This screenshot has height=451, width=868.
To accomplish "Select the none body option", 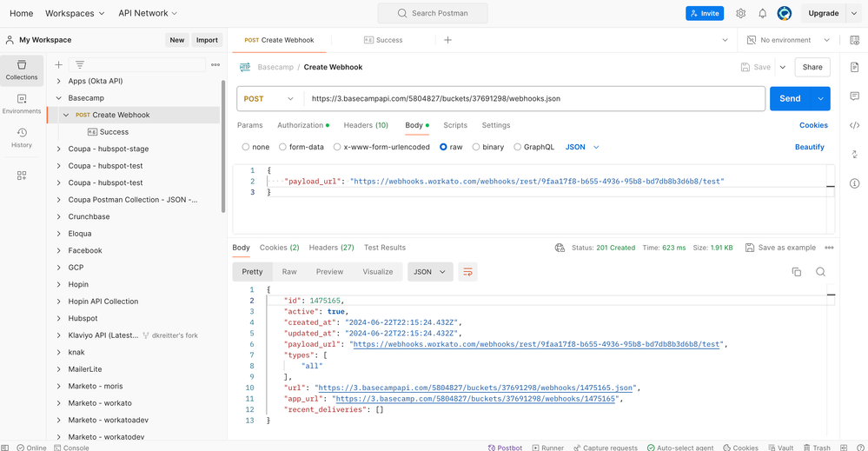I will click(x=255, y=147).
